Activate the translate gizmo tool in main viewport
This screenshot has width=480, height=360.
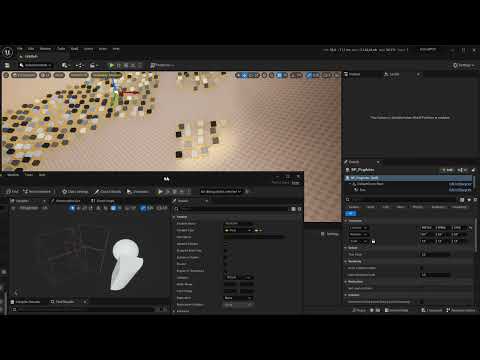click(245, 75)
